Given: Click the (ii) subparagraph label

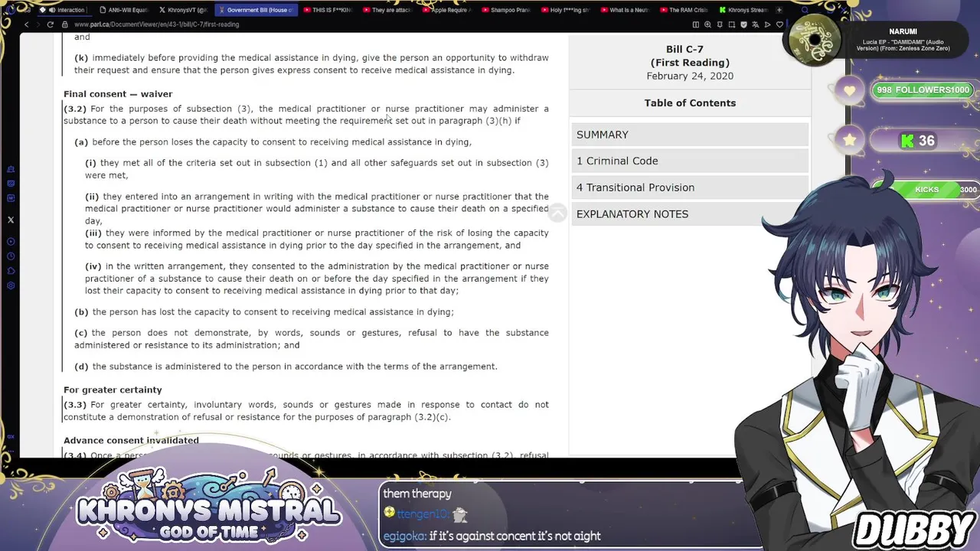Looking at the screenshot, I should (92, 197).
